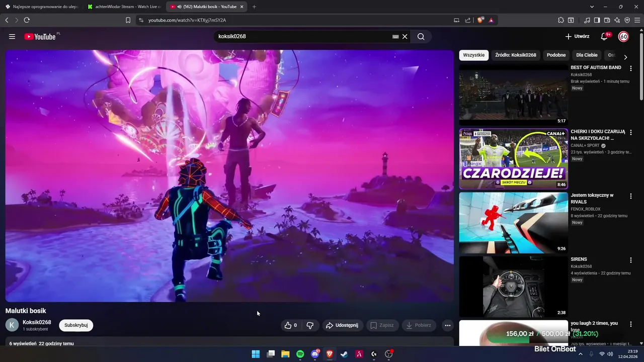Screen dimensions: 644x362
Task: Like the video with thumbs up
Action: 291,325
